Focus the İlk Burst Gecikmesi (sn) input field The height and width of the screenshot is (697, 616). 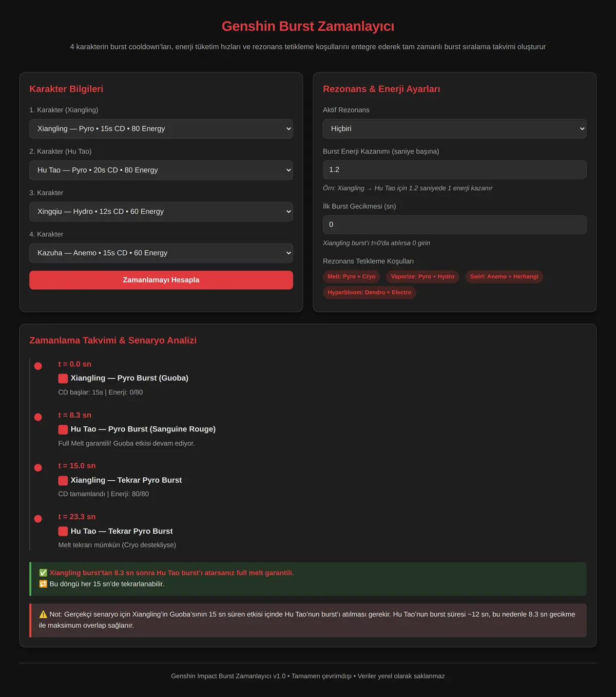click(x=455, y=224)
